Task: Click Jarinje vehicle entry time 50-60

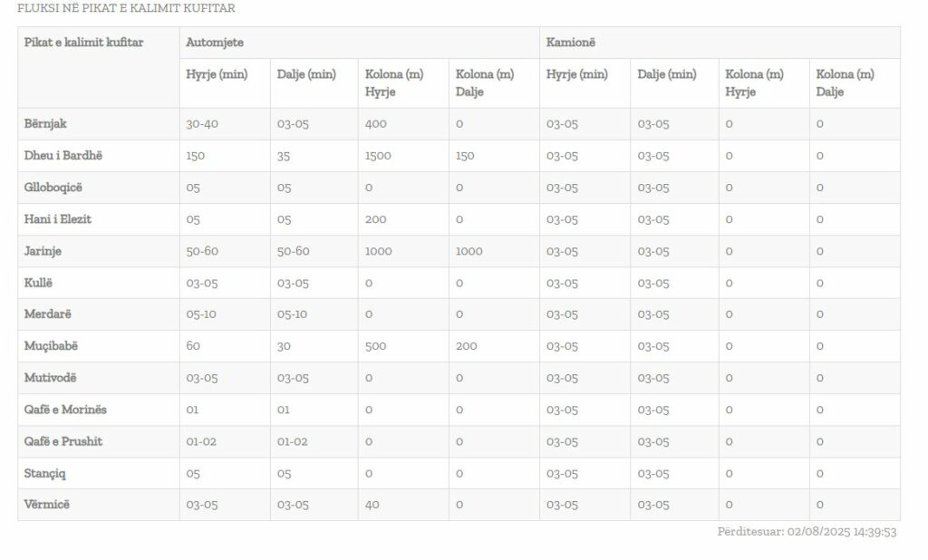Action: pyautogui.click(x=202, y=251)
